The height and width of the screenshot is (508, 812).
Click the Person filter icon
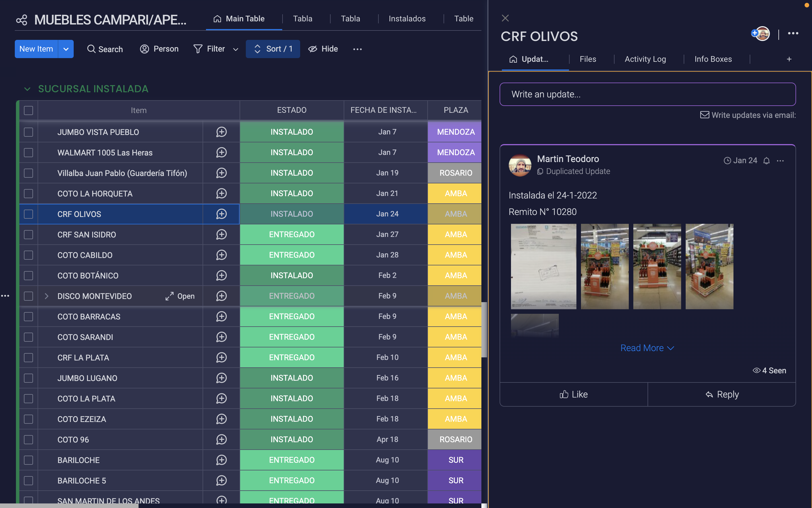[x=144, y=49]
